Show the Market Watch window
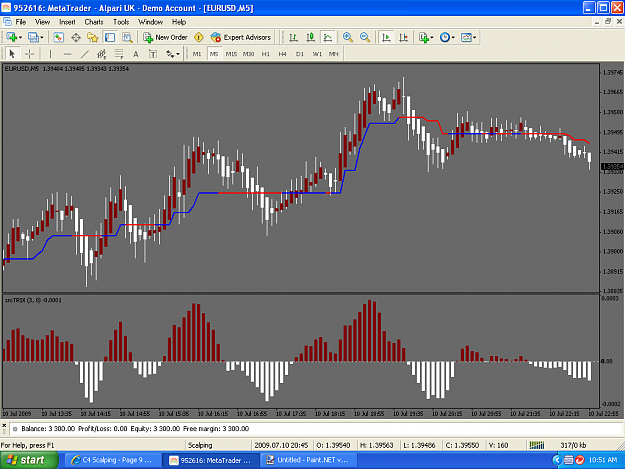Screen dimensions: 625x469 (59, 37)
